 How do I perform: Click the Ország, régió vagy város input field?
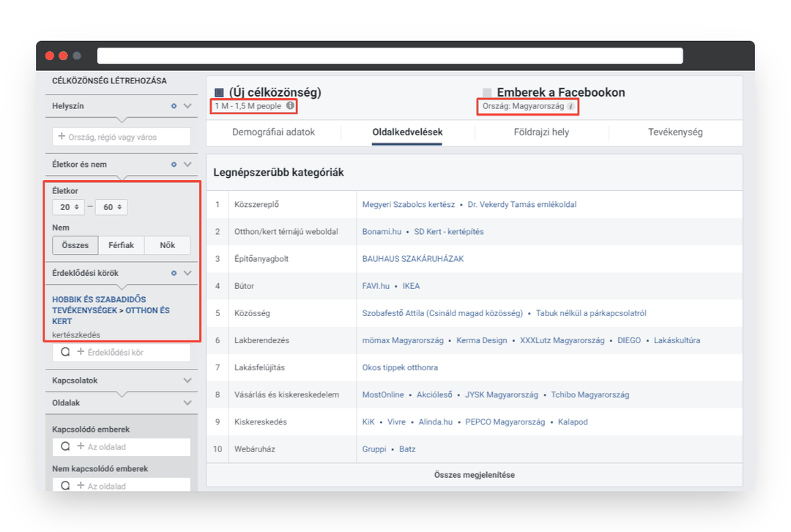point(122,137)
